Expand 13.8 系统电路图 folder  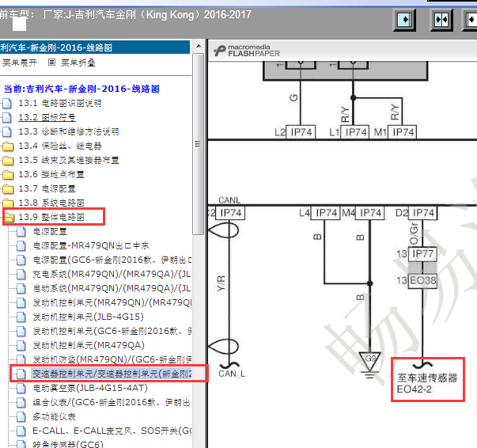(x=51, y=203)
